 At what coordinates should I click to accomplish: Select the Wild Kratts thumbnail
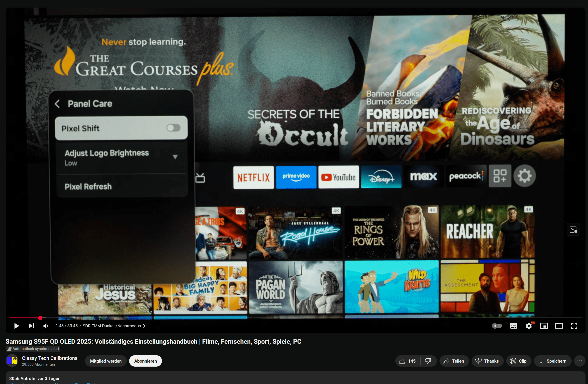click(x=392, y=286)
